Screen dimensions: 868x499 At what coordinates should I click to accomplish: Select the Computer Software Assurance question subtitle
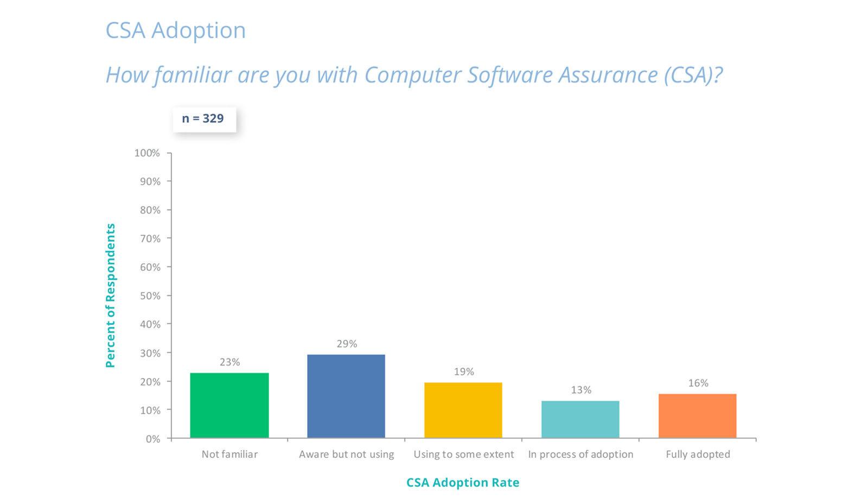(x=414, y=75)
